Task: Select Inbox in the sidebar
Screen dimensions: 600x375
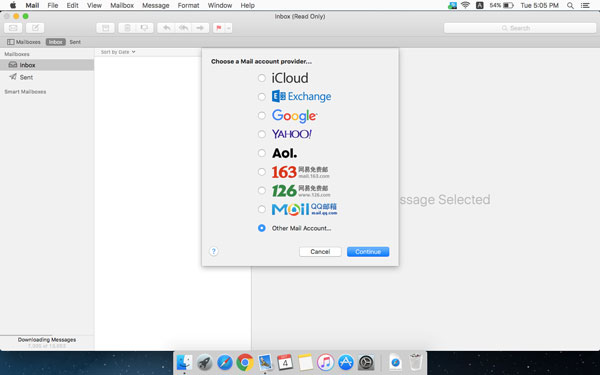Action: click(x=47, y=65)
